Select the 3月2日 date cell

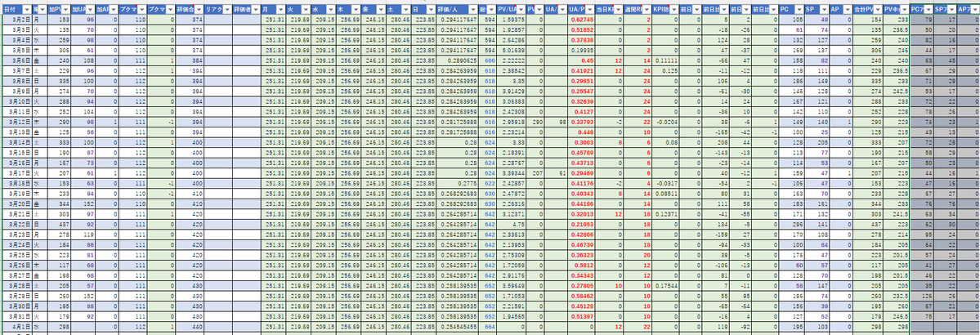[17, 20]
